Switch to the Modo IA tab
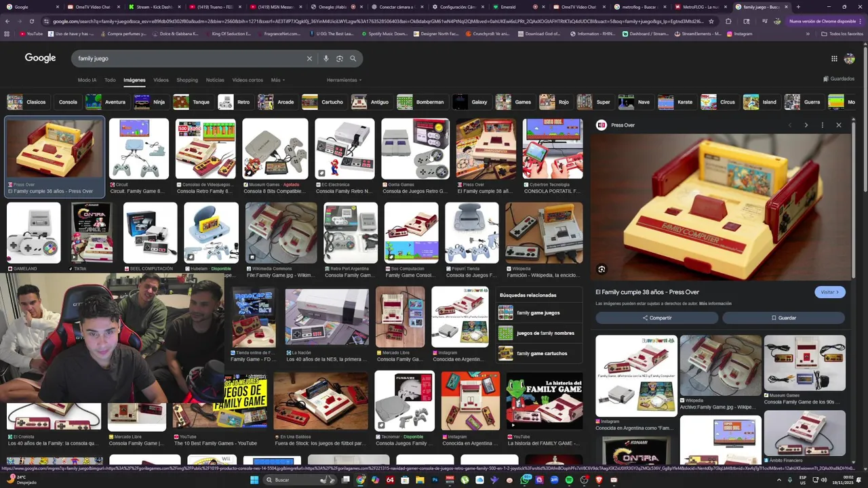This screenshot has height=488, width=868. [87, 80]
